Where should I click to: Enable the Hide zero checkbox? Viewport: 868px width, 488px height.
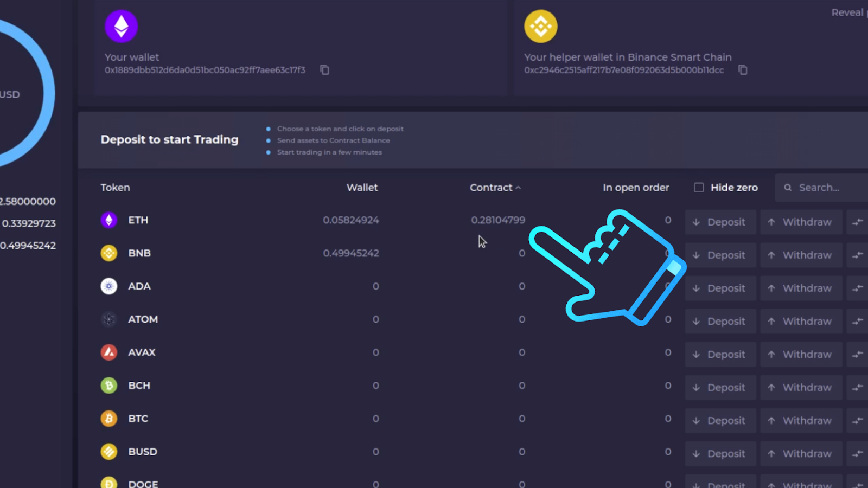(x=699, y=188)
